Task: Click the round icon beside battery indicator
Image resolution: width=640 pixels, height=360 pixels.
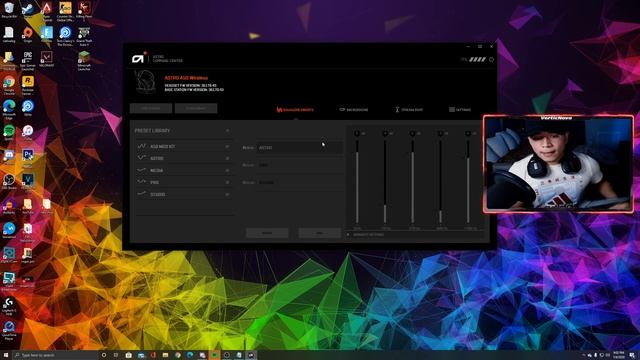Action: (x=491, y=60)
